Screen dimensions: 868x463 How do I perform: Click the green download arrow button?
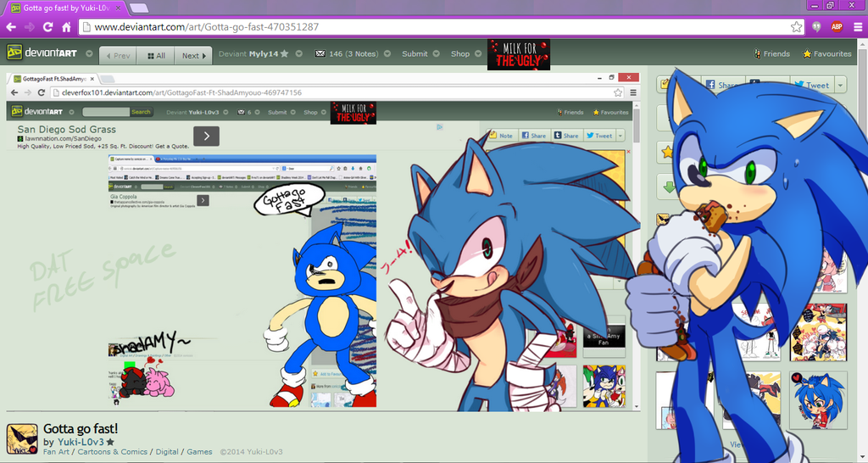tap(669, 187)
